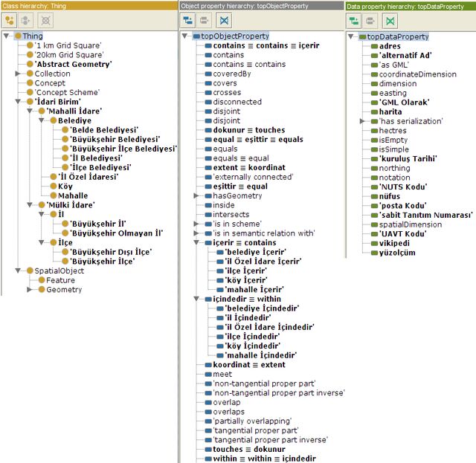Select the 'extent ≡ koordinat' object property
The width and height of the screenshot is (476, 463).
click(x=245, y=167)
